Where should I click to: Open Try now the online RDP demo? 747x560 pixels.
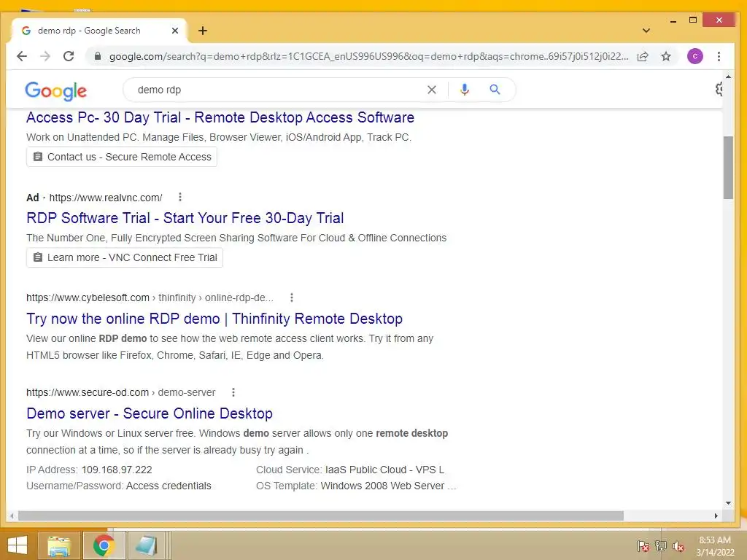coord(214,318)
